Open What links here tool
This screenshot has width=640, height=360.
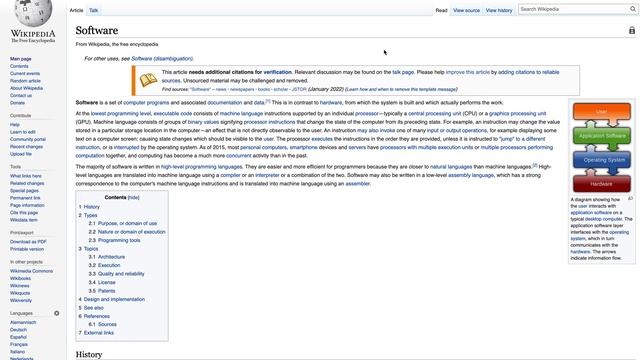26,176
